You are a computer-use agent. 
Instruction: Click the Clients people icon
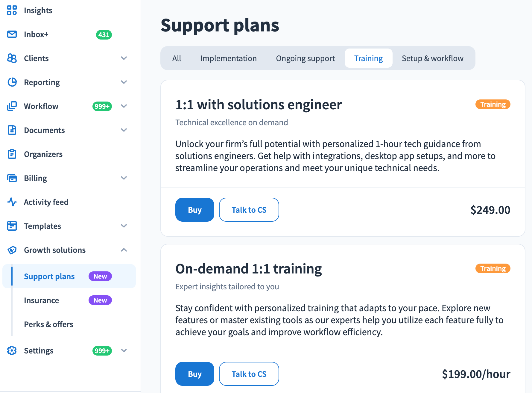click(12, 58)
